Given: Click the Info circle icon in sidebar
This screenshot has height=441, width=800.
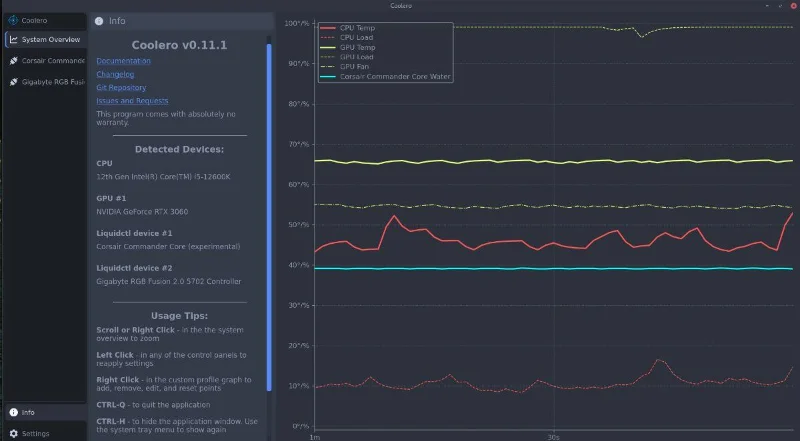Looking at the screenshot, I should coord(14,412).
